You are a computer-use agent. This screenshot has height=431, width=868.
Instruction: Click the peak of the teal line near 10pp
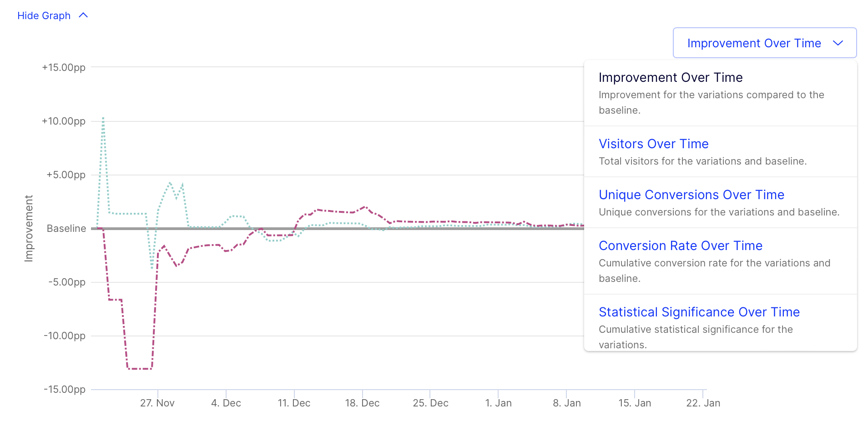click(103, 118)
